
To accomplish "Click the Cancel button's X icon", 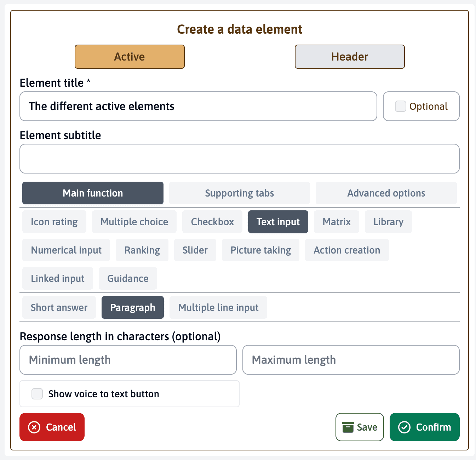I will tap(34, 427).
